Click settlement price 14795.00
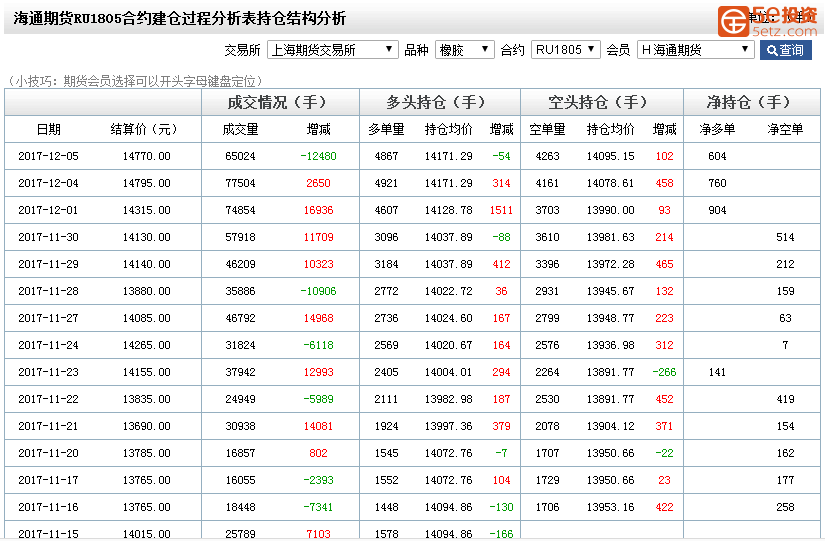 146,183
